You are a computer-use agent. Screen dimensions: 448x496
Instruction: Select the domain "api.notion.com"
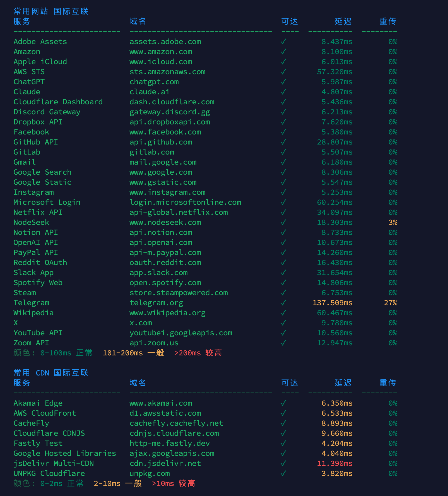coord(161,232)
